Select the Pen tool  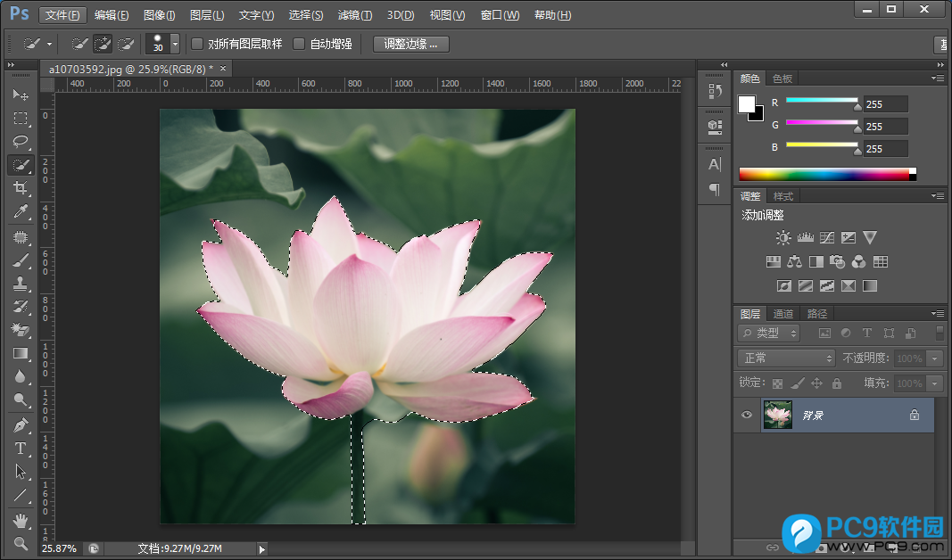tap(21, 425)
